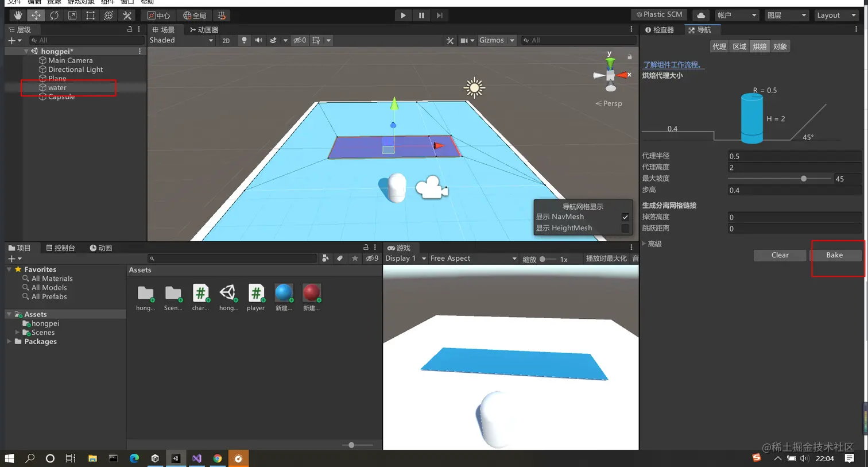Open the 了解组件工作流程 link

pos(673,64)
